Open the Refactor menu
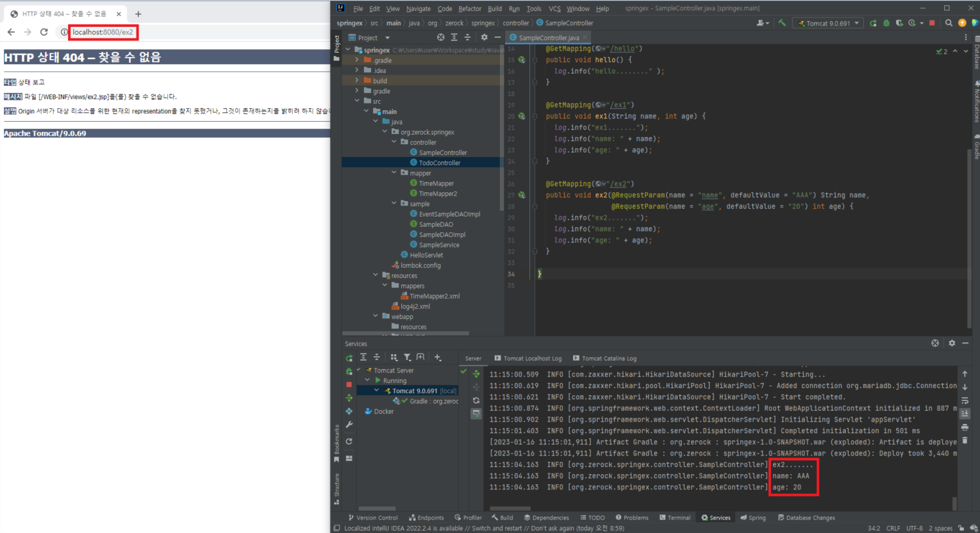The height and width of the screenshot is (533, 980). click(469, 8)
